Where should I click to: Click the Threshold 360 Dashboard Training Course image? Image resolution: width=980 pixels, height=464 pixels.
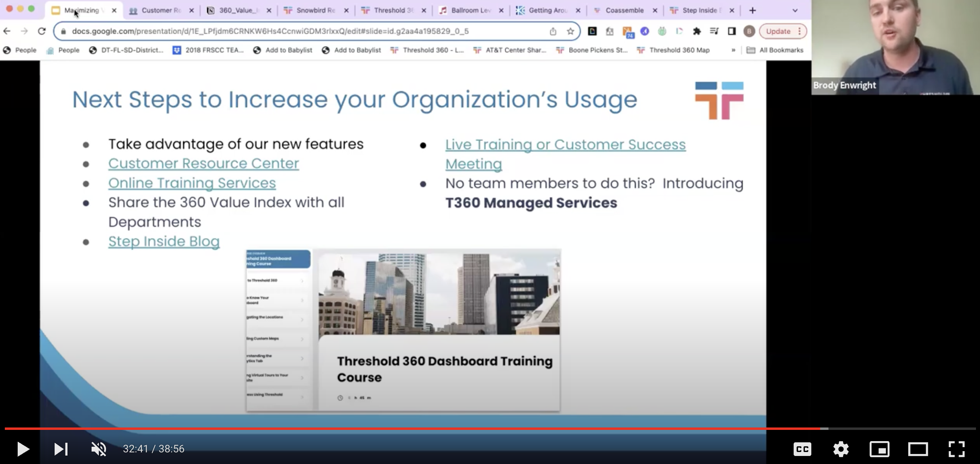pyautogui.click(x=403, y=330)
